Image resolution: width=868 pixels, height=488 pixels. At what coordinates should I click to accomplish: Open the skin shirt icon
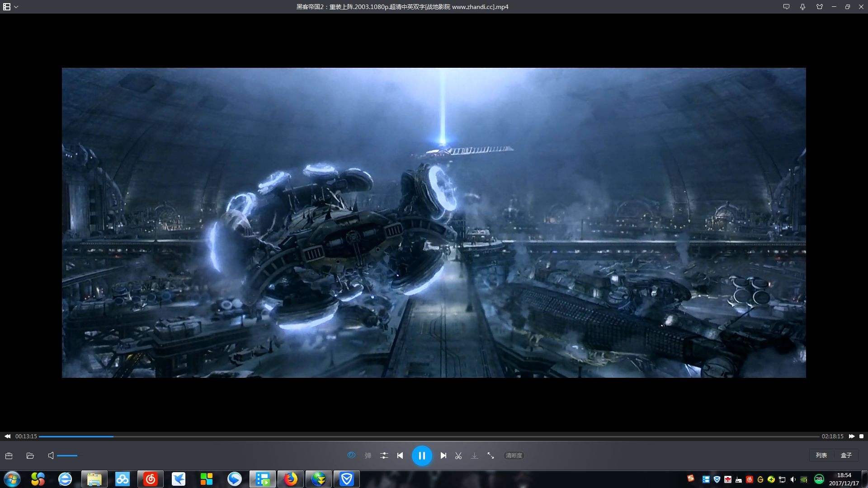click(x=819, y=7)
